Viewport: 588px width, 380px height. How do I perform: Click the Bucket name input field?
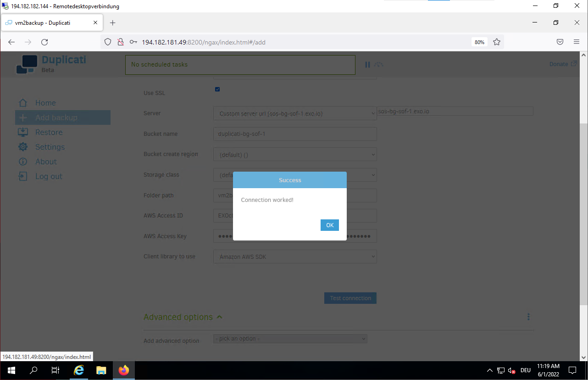[x=294, y=134]
